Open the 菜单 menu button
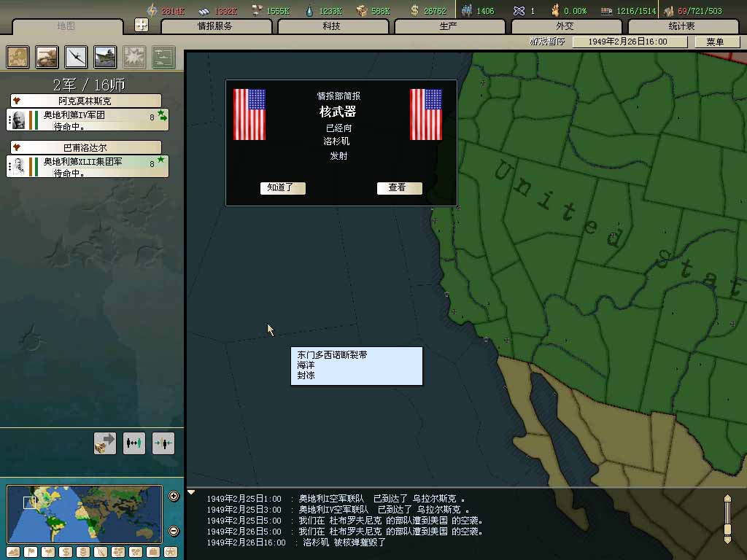Screen dimensions: 747x560 [x=717, y=42]
